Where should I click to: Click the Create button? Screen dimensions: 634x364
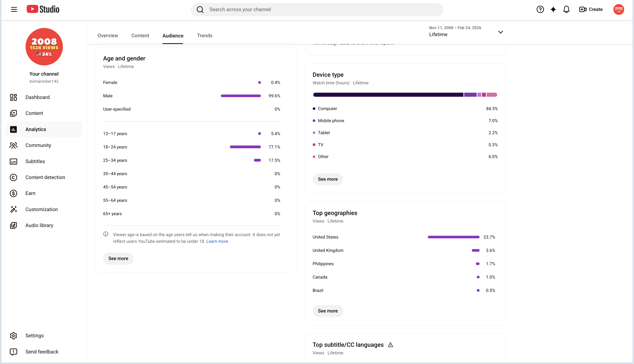pyautogui.click(x=591, y=9)
